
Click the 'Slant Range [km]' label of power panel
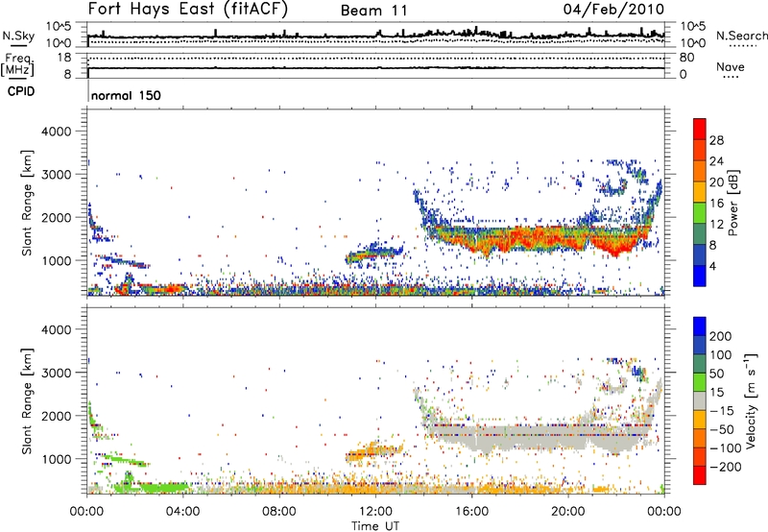point(27,203)
